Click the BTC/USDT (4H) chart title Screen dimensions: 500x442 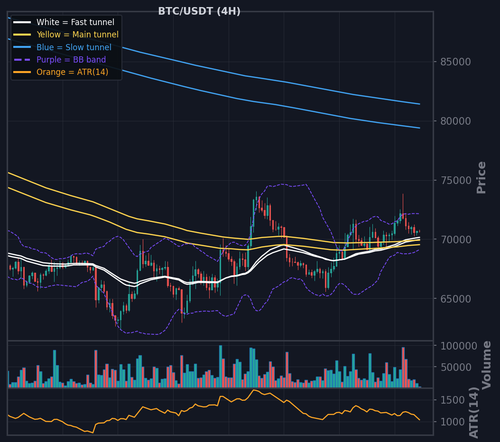(x=199, y=11)
